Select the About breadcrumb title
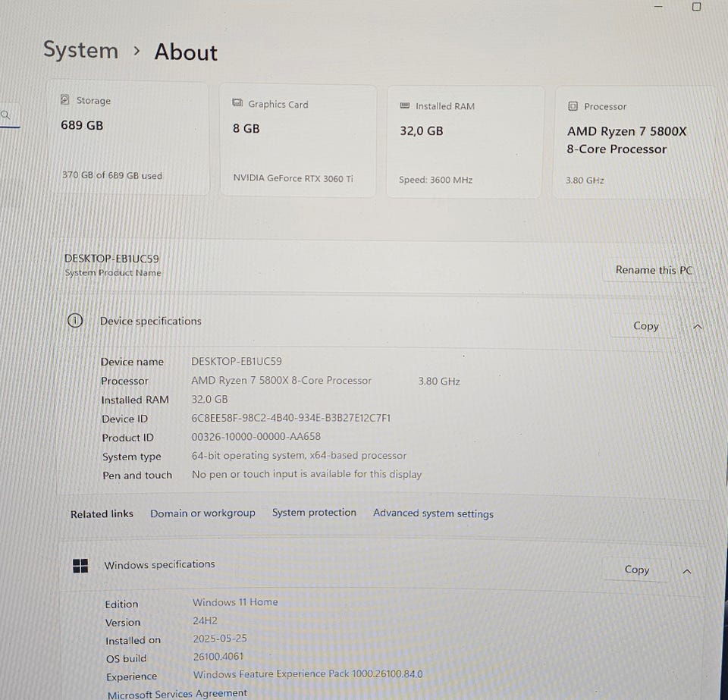 click(x=186, y=52)
